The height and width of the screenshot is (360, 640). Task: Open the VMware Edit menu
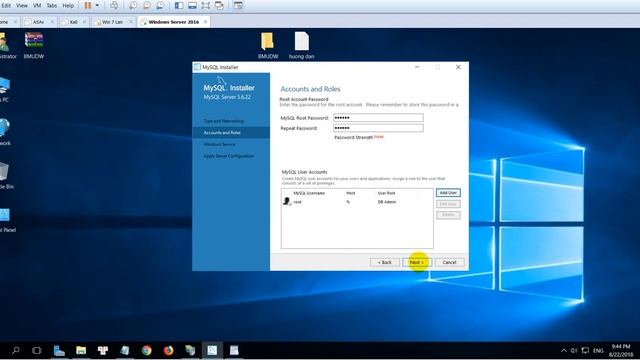point(6,5)
